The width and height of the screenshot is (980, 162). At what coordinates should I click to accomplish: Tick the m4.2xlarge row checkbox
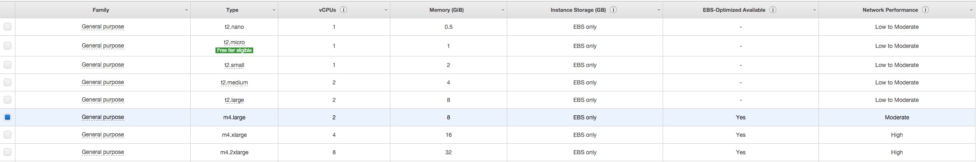pos(7,152)
